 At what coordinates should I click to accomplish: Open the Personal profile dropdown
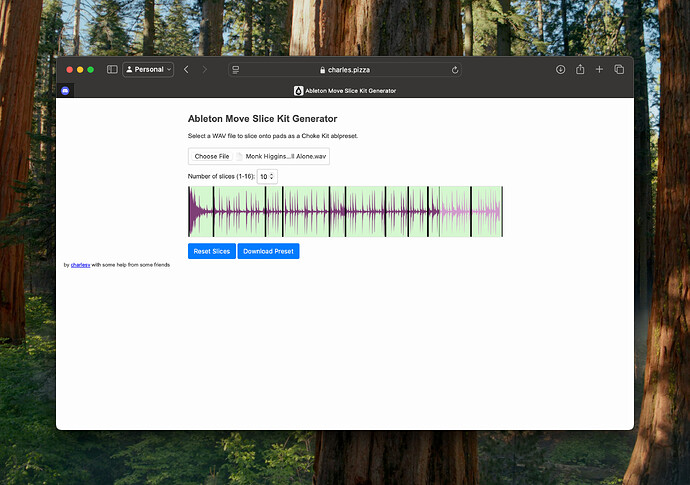[148, 70]
